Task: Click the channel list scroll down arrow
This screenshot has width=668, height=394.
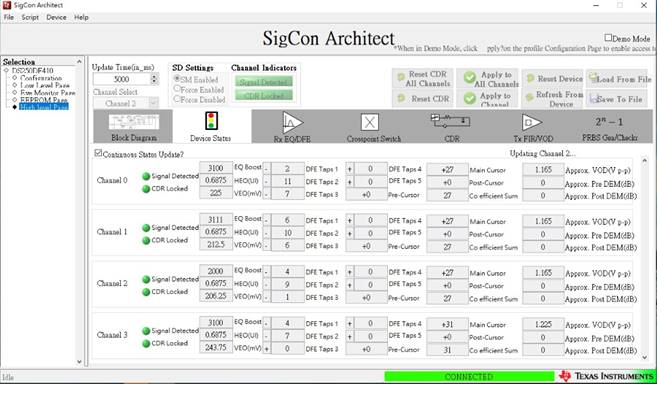Action: [x=644, y=357]
